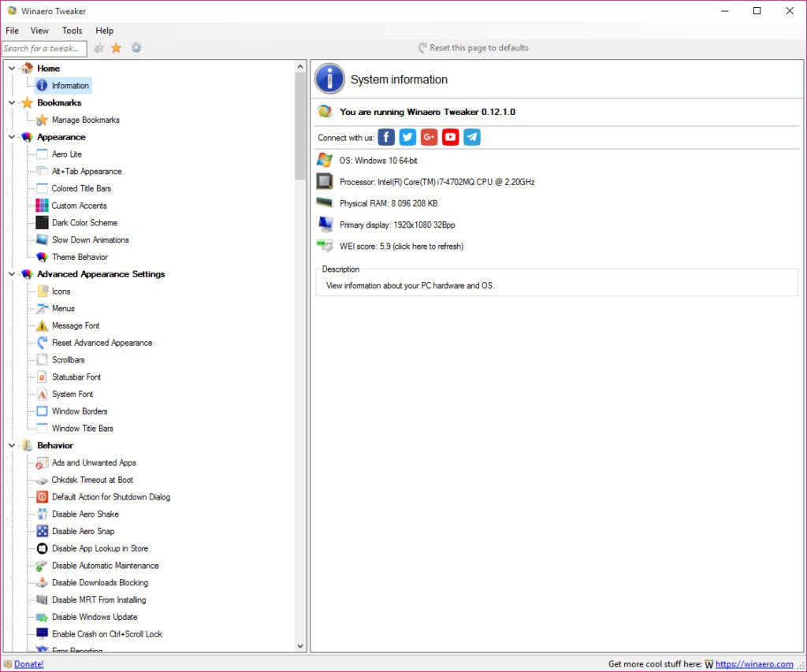Click the Disable Aero Snap icon
The width and height of the screenshot is (807, 672).
point(42,531)
